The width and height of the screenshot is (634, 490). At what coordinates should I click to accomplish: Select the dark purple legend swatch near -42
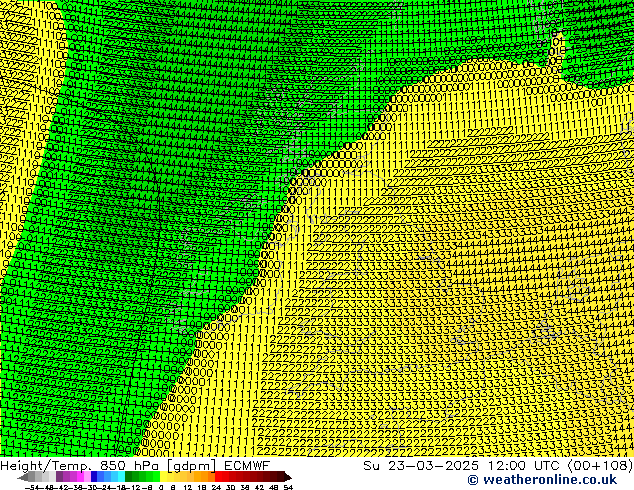[59, 477]
